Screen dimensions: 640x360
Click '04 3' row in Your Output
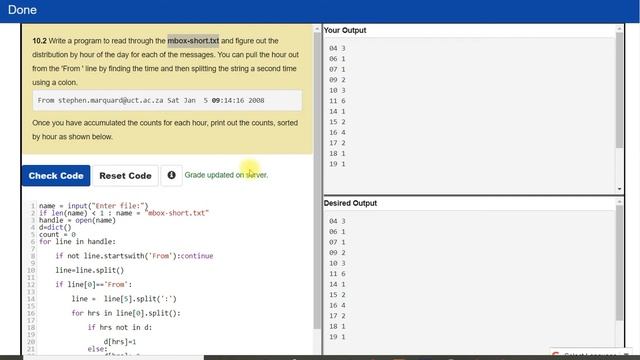click(x=337, y=48)
